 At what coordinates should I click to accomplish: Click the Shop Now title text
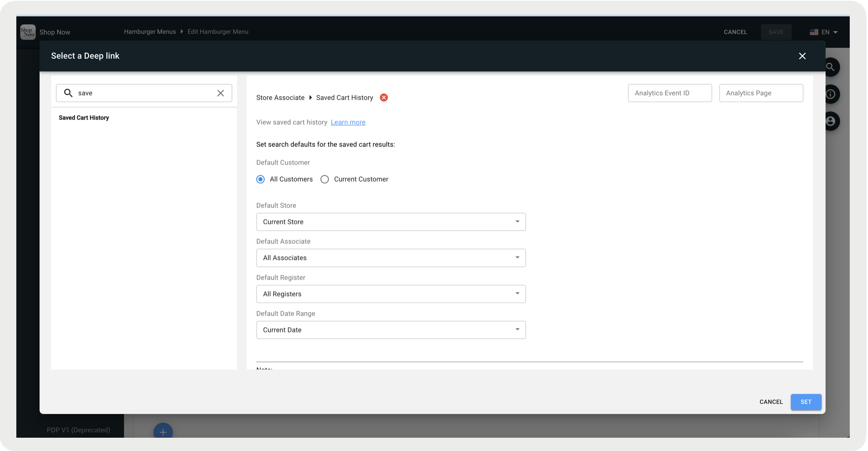tap(55, 32)
